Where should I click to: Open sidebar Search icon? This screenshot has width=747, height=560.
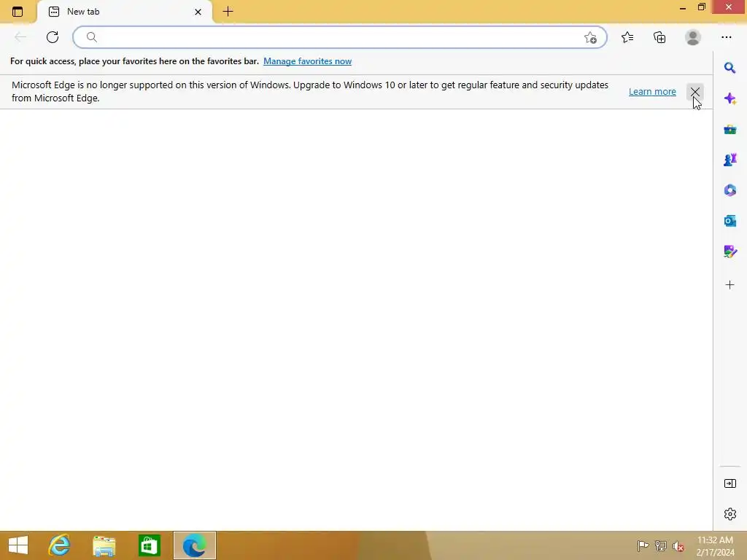729,68
